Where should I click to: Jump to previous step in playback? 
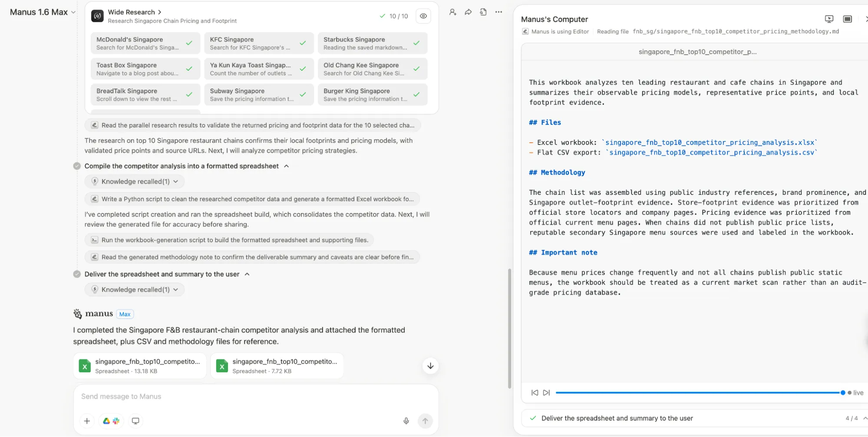(535, 392)
